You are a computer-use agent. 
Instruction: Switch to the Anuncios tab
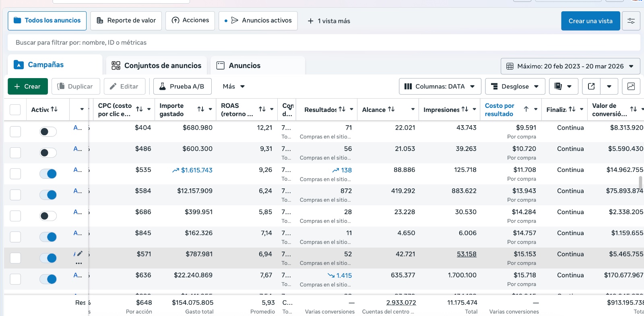[244, 66]
